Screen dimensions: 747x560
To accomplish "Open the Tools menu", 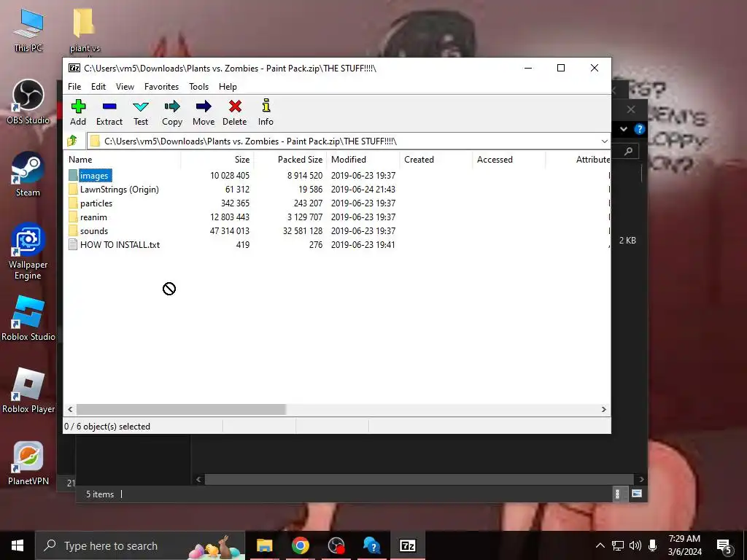I will 198,87.
